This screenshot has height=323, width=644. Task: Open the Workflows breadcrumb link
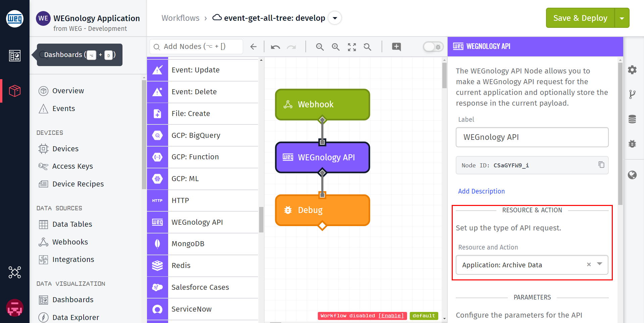point(181,18)
